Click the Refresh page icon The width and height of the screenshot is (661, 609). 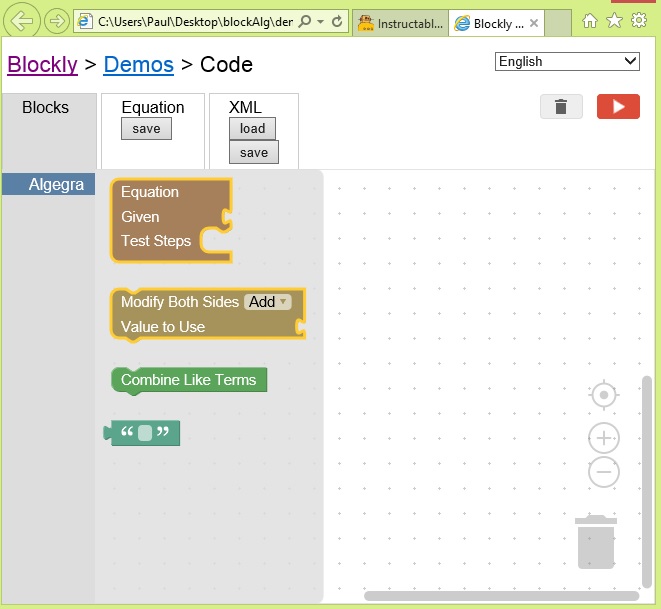tap(337, 21)
